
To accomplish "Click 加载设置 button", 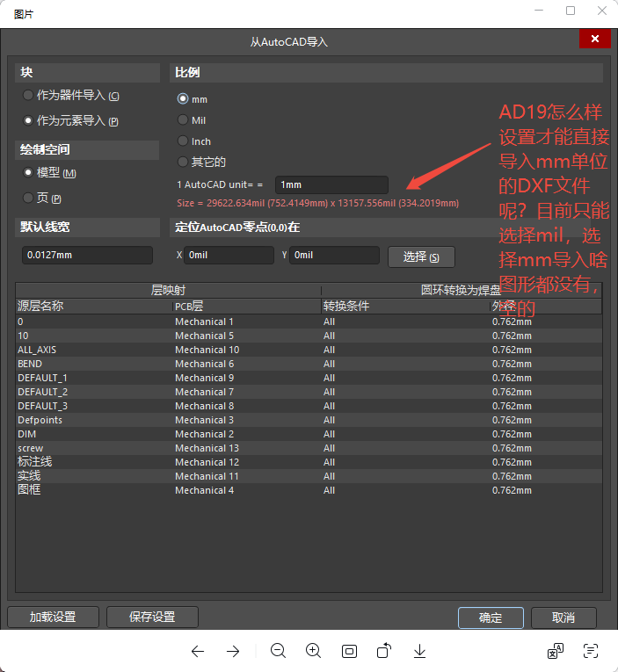I will click(53, 618).
